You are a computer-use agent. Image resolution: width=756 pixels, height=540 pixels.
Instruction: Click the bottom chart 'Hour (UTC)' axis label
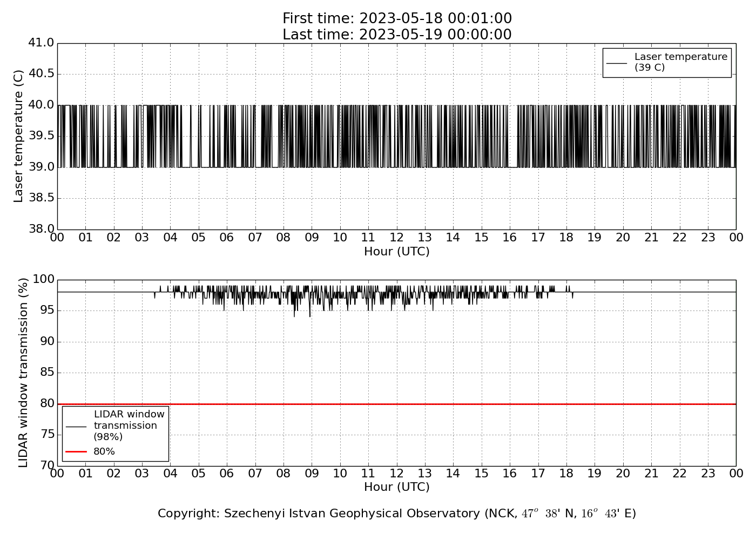tap(397, 487)
